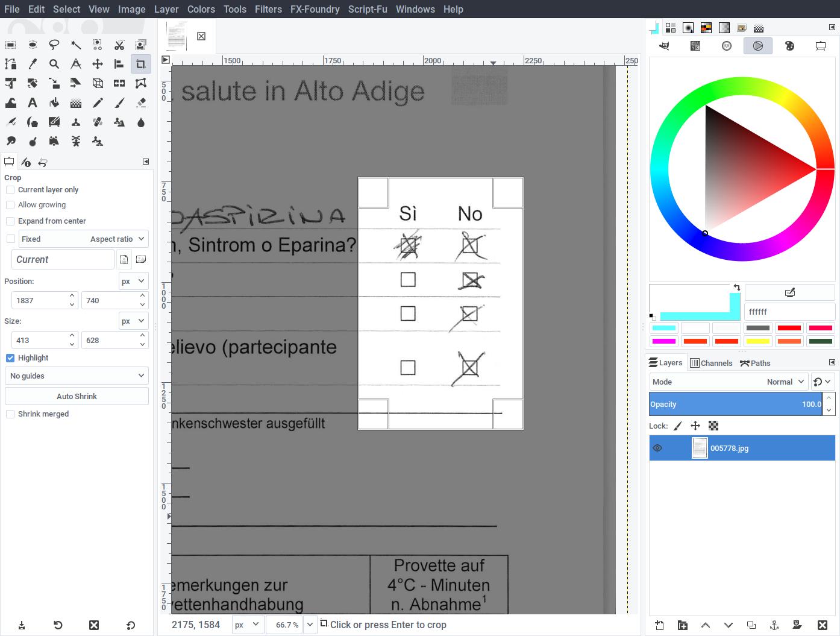Select the Eraser tool
Image resolution: width=840 pixels, height=636 pixels.
pyautogui.click(x=141, y=103)
